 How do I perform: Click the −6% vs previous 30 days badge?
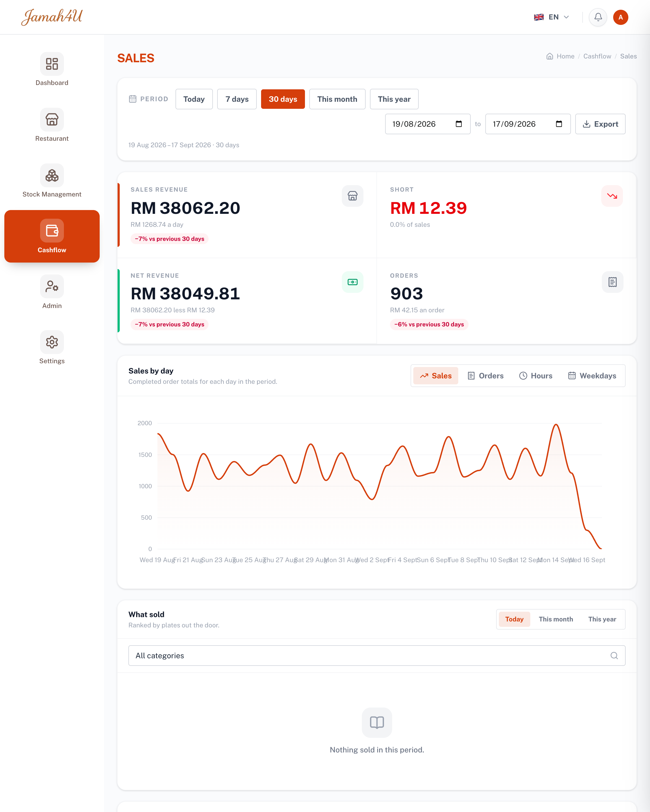coord(429,324)
